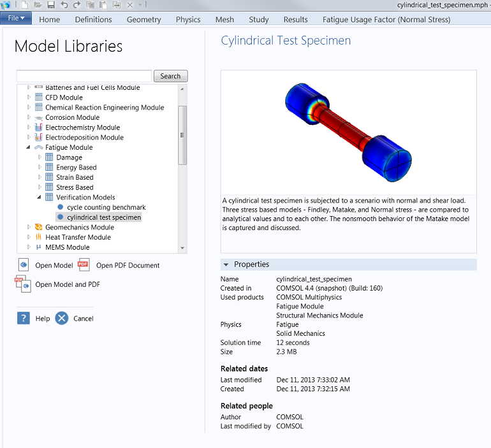Viewport: 491px width, 448px height.
Task: Click the CFD Module icon
Action: (38, 98)
